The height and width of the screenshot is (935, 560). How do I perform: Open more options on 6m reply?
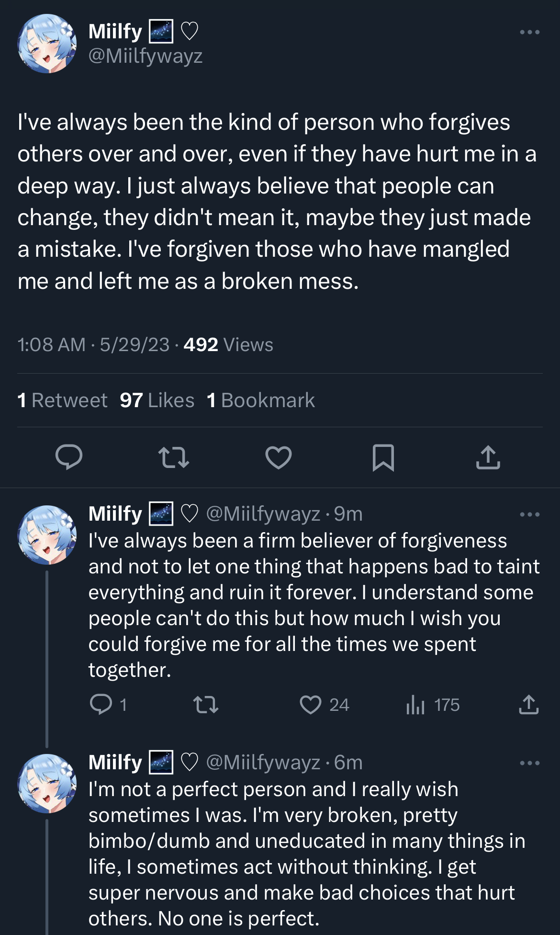click(530, 763)
